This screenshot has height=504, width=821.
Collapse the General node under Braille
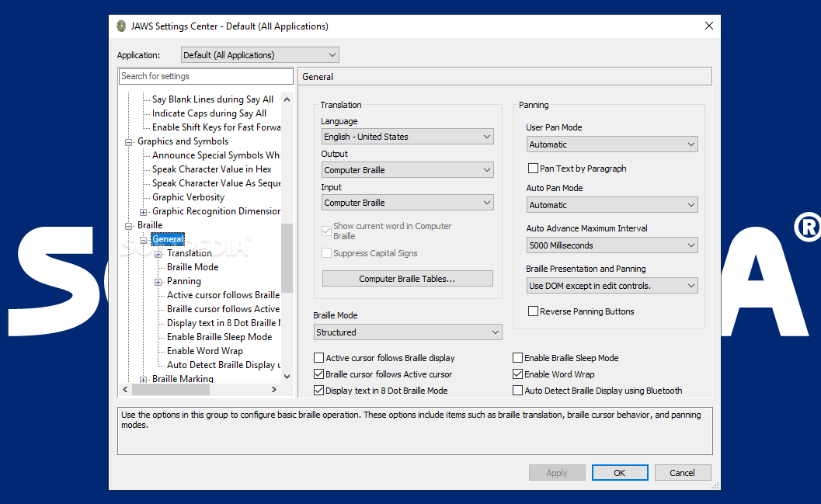tap(143, 240)
